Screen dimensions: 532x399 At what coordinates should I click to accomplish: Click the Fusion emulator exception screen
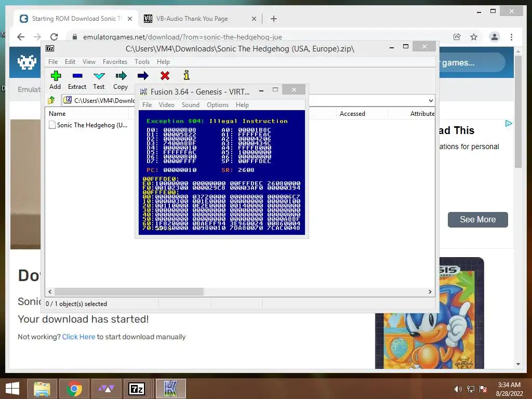222,172
